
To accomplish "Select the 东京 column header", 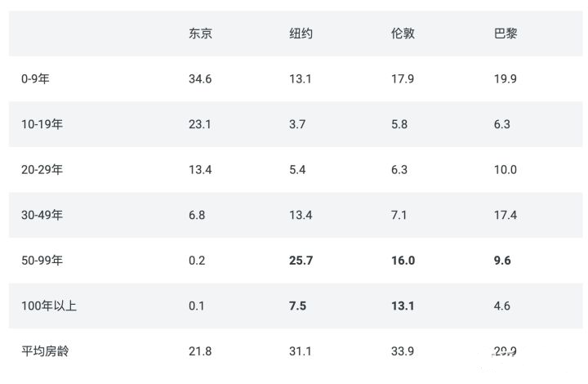I will point(200,33).
